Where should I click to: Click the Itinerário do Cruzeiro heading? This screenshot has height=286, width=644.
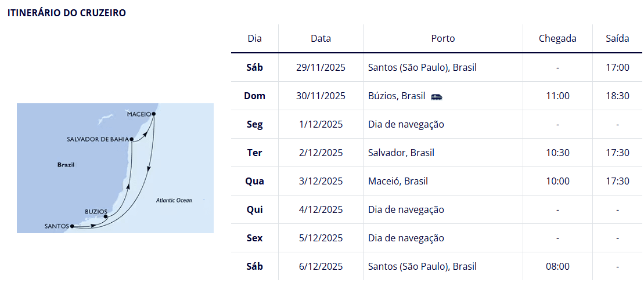point(67,13)
